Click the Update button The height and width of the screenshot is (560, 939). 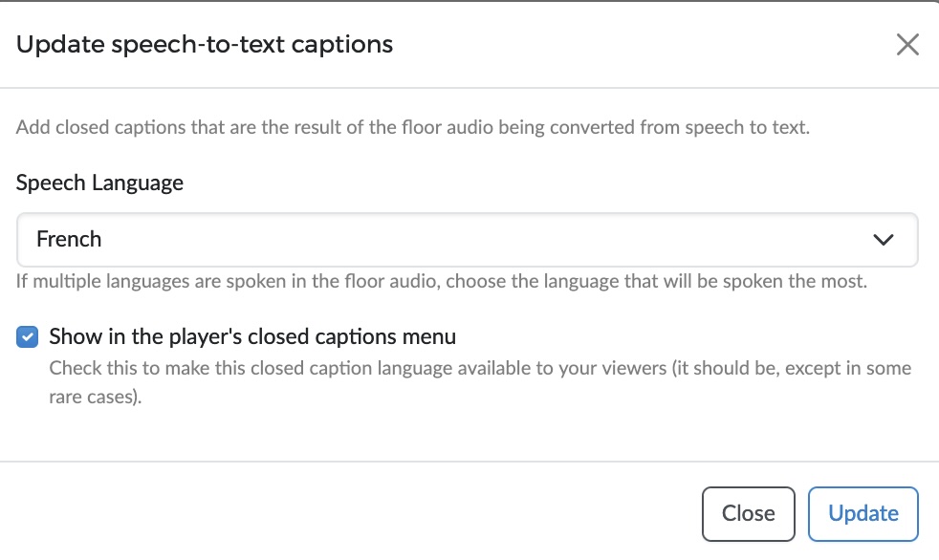[863, 514]
